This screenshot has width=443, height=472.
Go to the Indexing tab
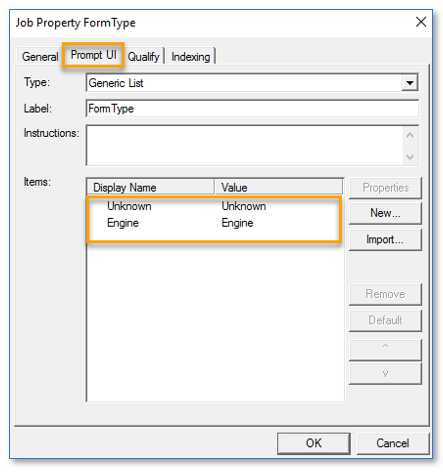(191, 56)
